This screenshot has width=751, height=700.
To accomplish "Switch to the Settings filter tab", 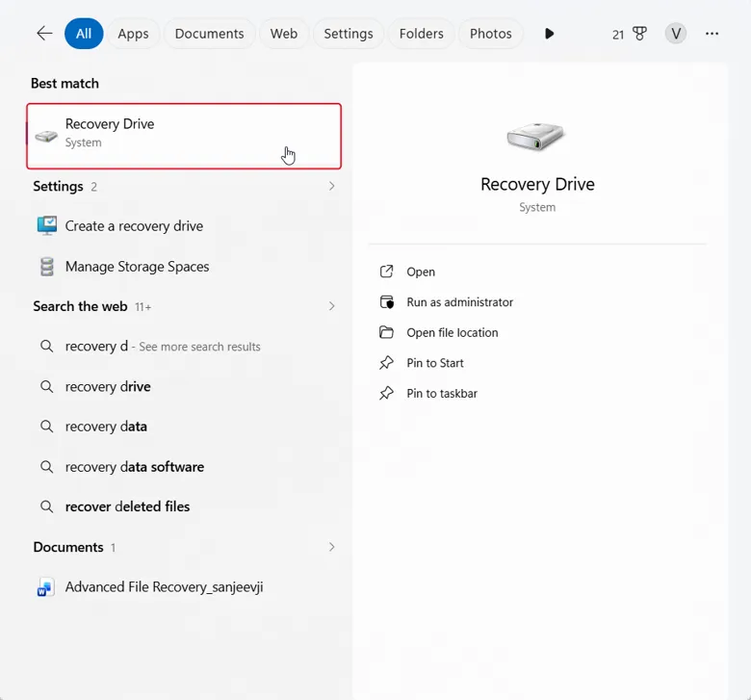I will tap(349, 34).
